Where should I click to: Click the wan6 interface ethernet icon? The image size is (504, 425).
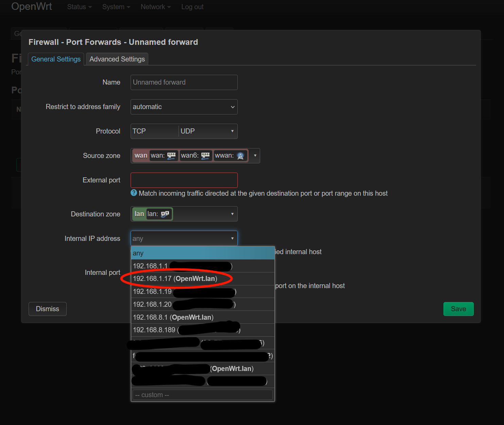pos(205,156)
